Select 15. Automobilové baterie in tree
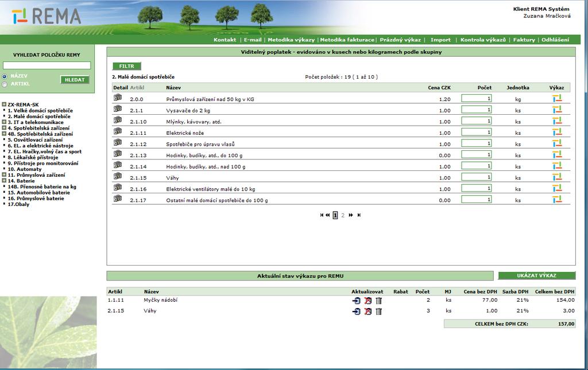Viewport: 588px width, 370px height. (x=38, y=193)
